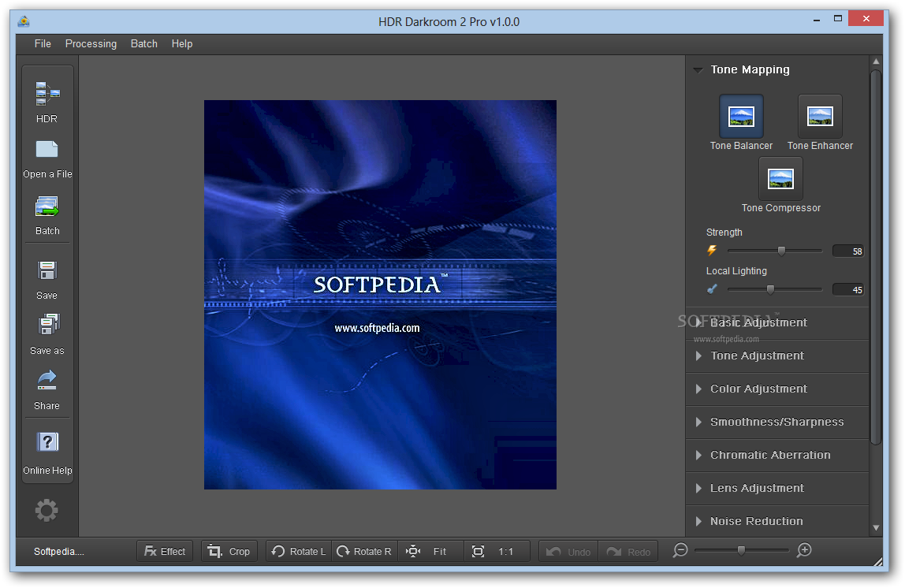The height and width of the screenshot is (588, 905).
Task: Select the Tone Enhancer preset
Action: pos(820,117)
